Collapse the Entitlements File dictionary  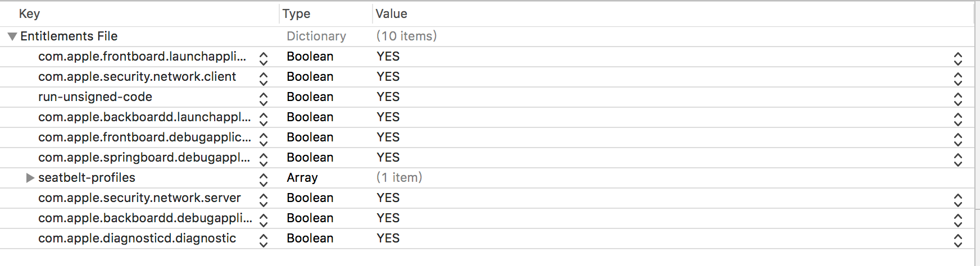pos(12,36)
